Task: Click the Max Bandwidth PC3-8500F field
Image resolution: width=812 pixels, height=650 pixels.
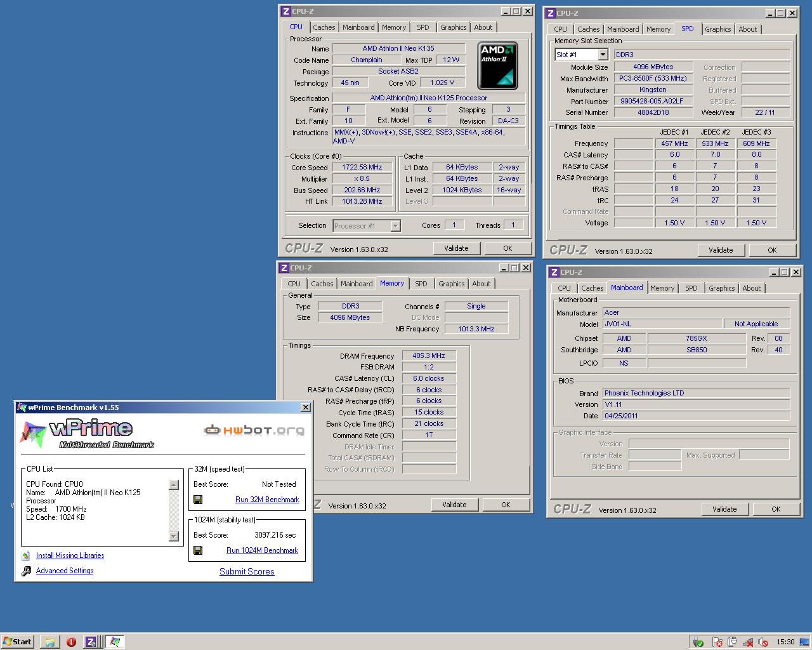Action: click(x=652, y=78)
